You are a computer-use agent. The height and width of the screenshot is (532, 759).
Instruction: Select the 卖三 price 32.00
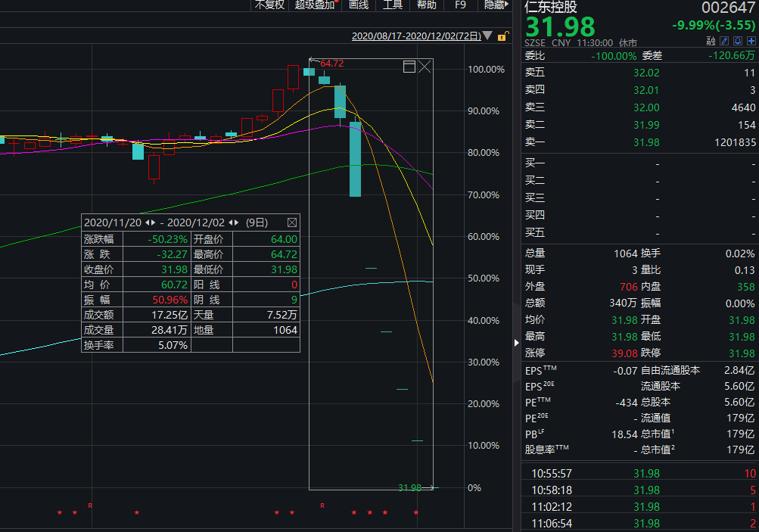pyautogui.click(x=646, y=107)
